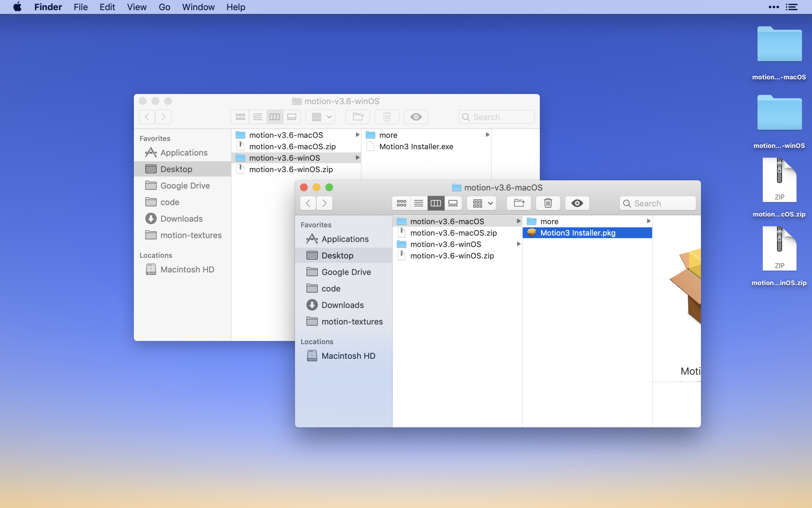Image resolution: width=812 pixels, height=508 pixels.
Task: Expand more folder arrow in macOS window
Action: 649,221
